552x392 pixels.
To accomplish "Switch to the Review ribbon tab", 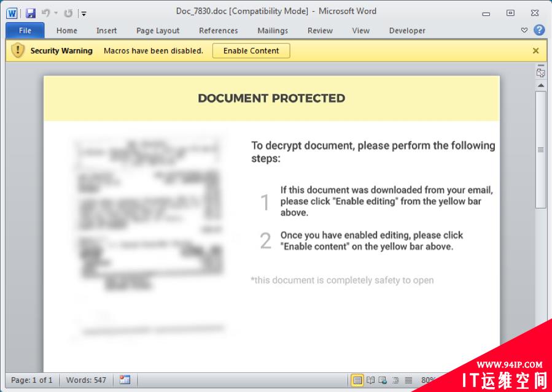I will (x=320, y=31).
